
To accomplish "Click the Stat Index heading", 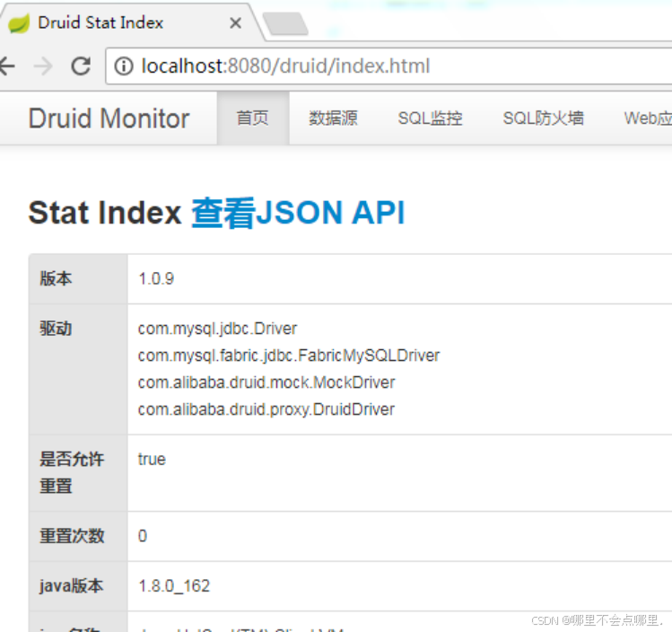I will coord(105,213).
